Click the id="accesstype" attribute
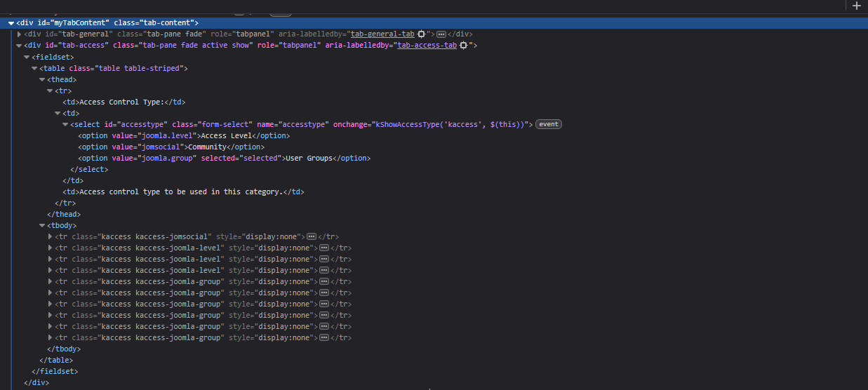Screen dimensions: 868x390 [136, 124]
